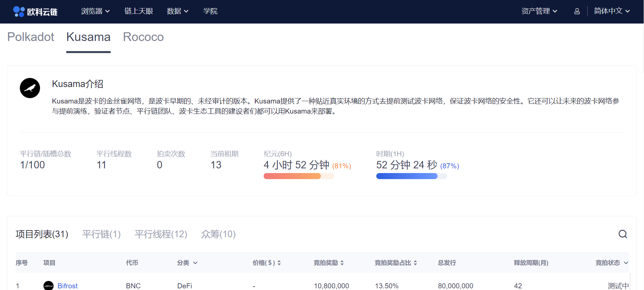Image resolution: width=644 pixels, height=290 pixels.
Task: Click the 52 分钟 24 秒 countdown
Action: [x=407, y=165]
